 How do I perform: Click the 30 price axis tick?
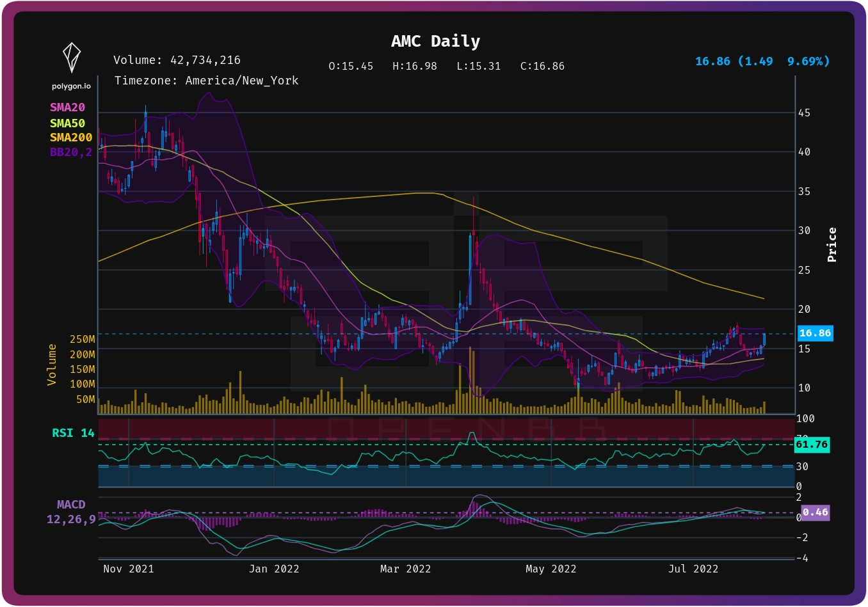click(804, 231)
